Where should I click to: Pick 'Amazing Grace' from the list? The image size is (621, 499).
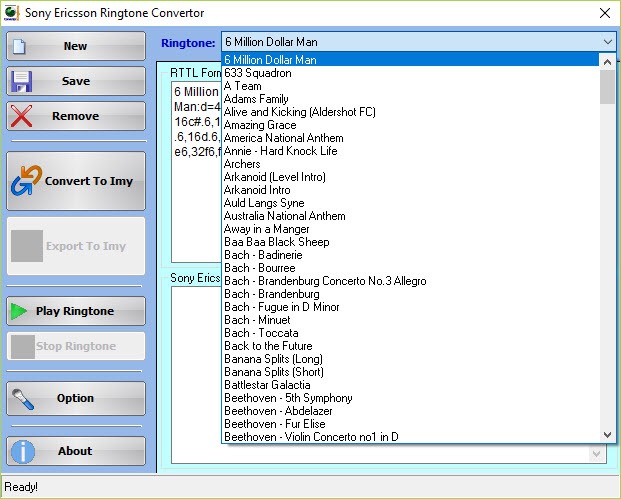click(410, 125)
